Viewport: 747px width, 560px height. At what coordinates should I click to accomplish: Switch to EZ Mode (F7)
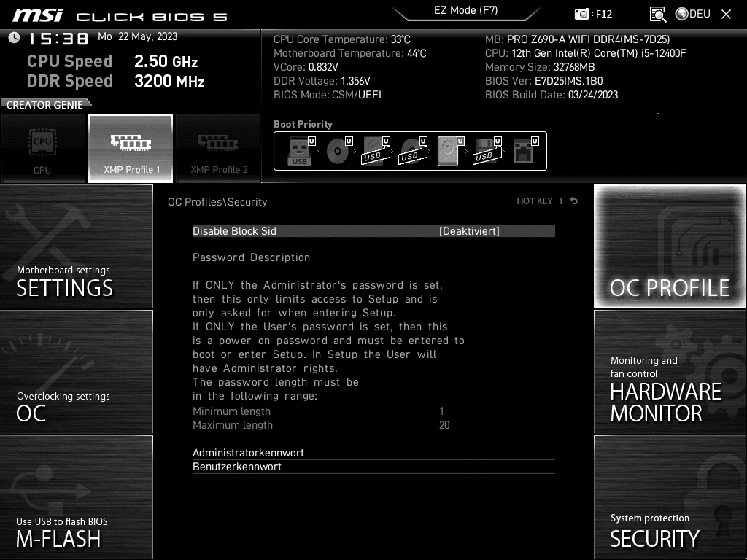pos(466,11)
